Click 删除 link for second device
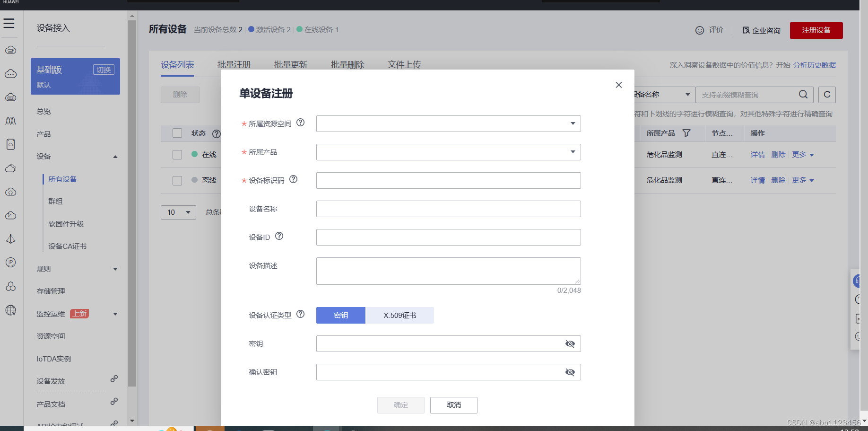The height and width of the screenshot is (431, 868). tap(778, 180)
